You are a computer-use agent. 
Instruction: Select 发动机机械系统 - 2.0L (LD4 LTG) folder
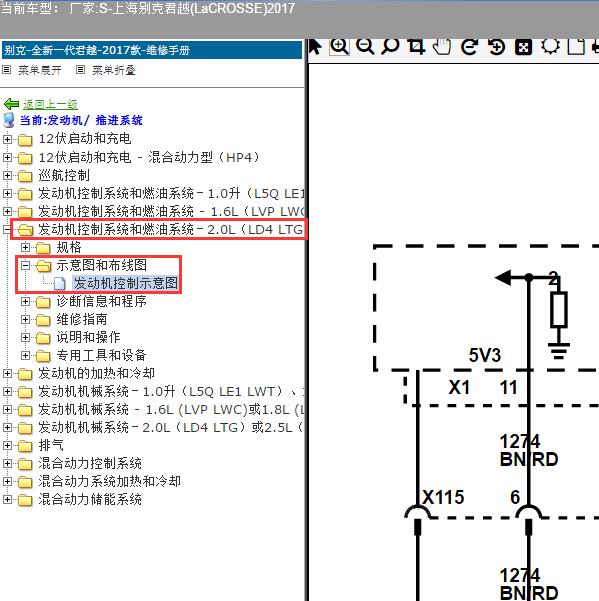(x=170, y=427)
